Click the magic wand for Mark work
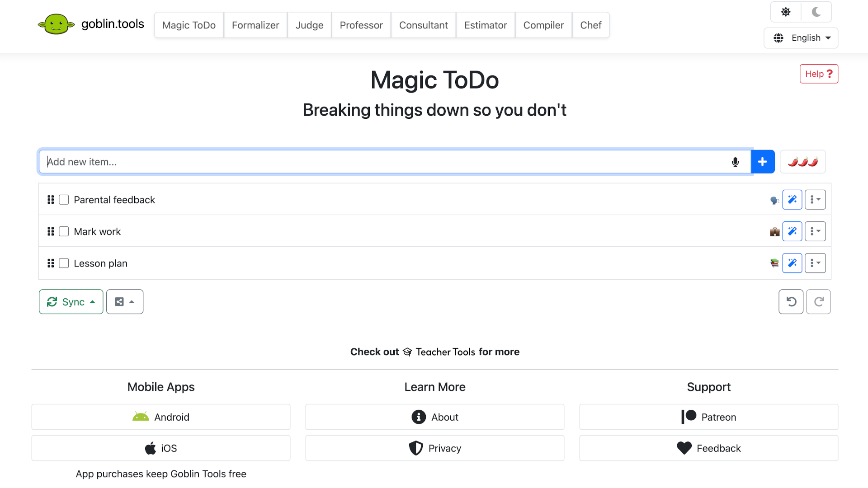 coord(792,231)
